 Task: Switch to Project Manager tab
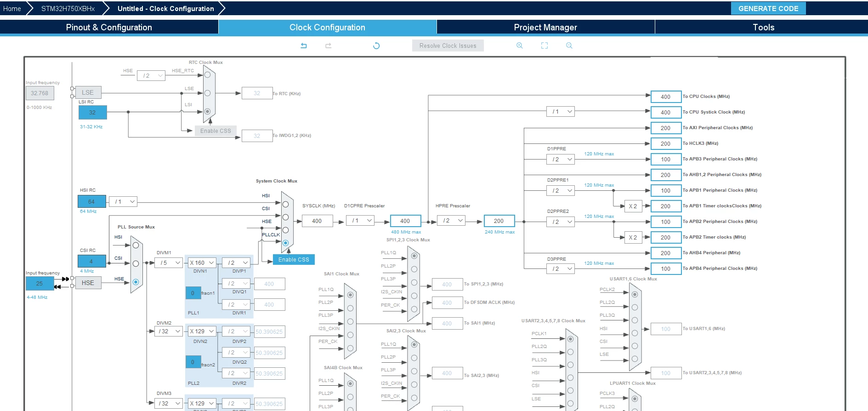coord(545,27)
